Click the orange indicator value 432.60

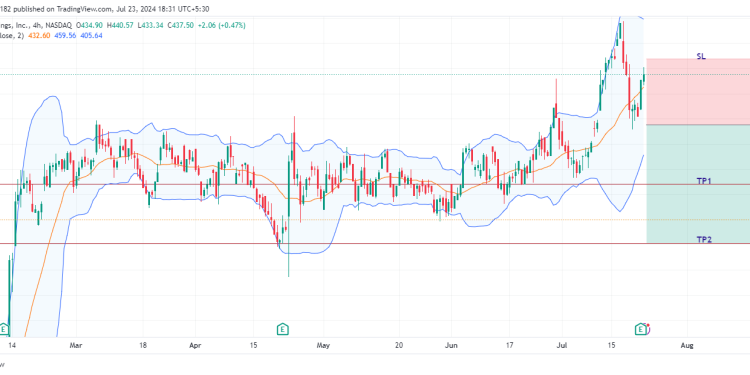click(38, 35)
